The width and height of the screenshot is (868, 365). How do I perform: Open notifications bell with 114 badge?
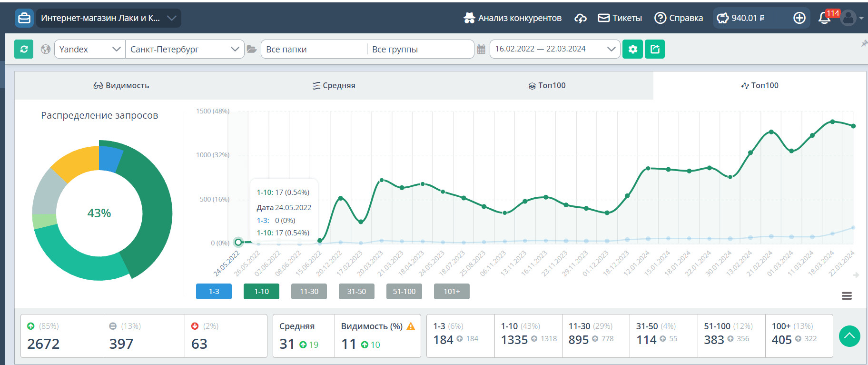(824, 18)
